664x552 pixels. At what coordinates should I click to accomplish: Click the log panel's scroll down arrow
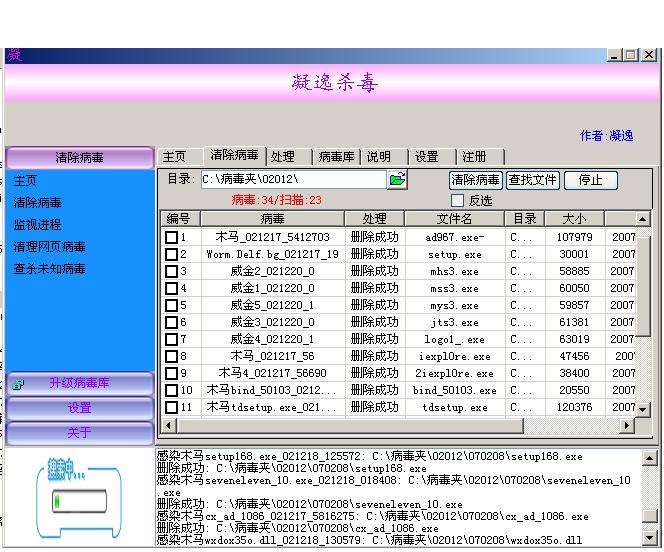tap(650, 538)
